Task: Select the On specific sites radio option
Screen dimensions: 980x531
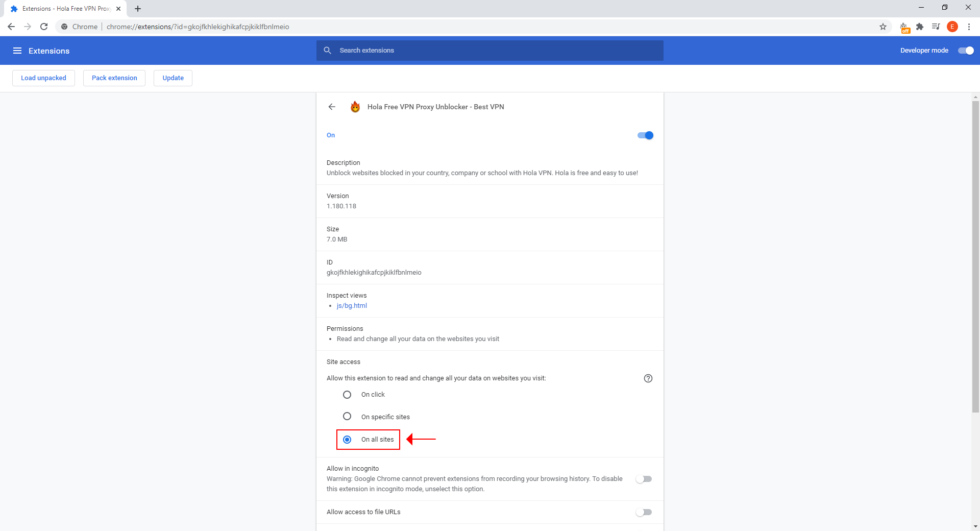Action: [x=347, y=417]
